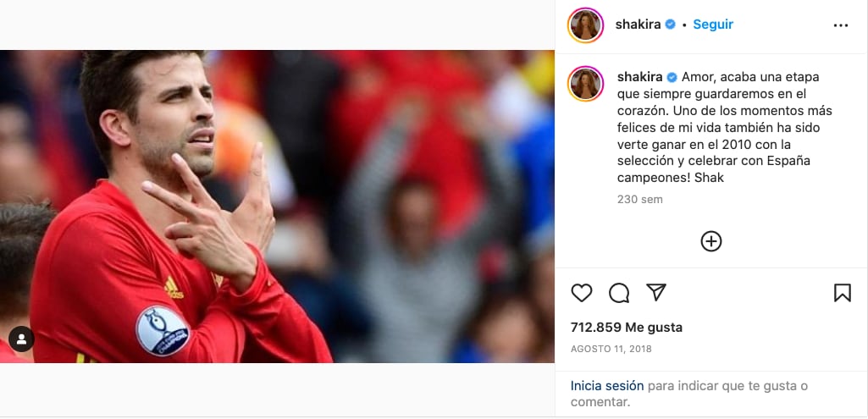868x419 pixels.
Task: Click the Inicia sesión link
Action: click(x=607, y=386)
